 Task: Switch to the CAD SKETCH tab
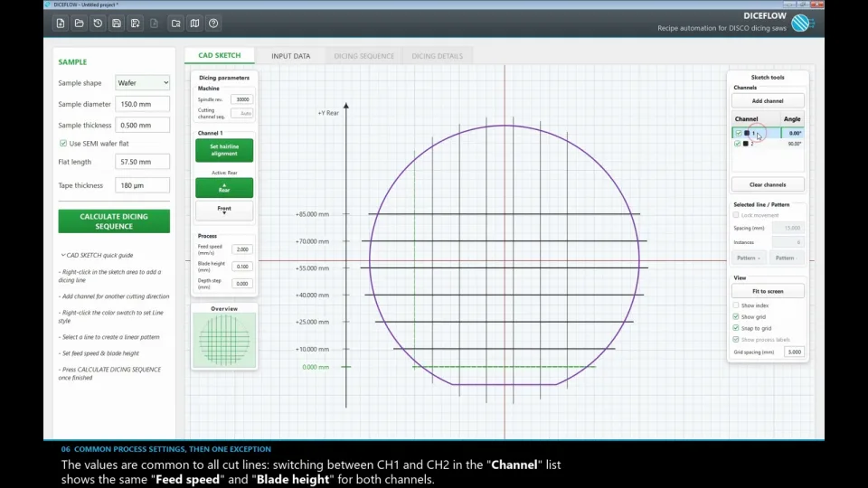[x=219, y=55]
